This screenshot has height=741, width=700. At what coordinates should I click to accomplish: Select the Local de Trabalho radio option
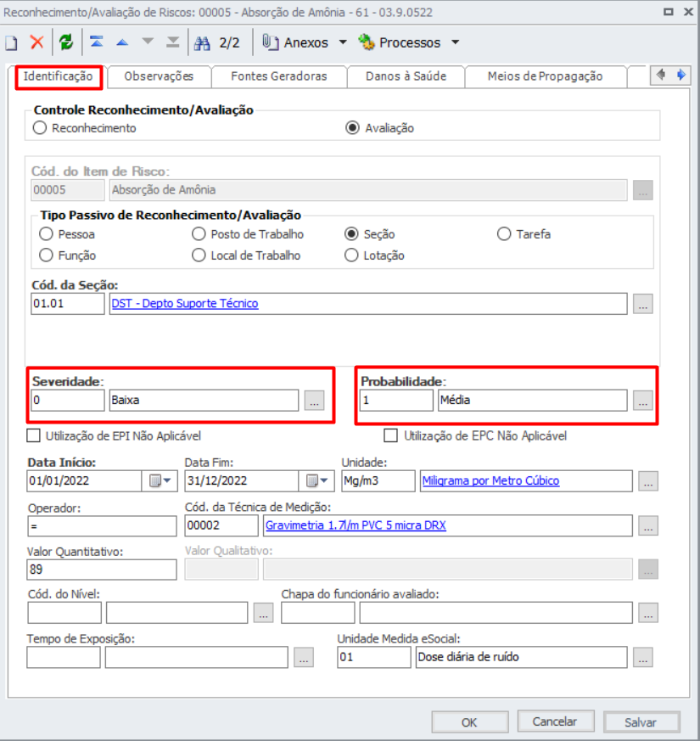199,255
